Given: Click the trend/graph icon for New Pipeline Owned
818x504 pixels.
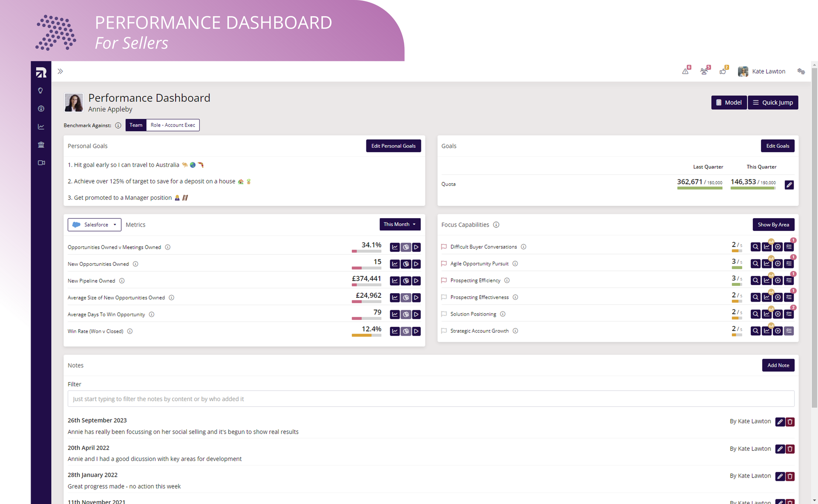Looking at the screenshot, I should (x=395, y=281).
